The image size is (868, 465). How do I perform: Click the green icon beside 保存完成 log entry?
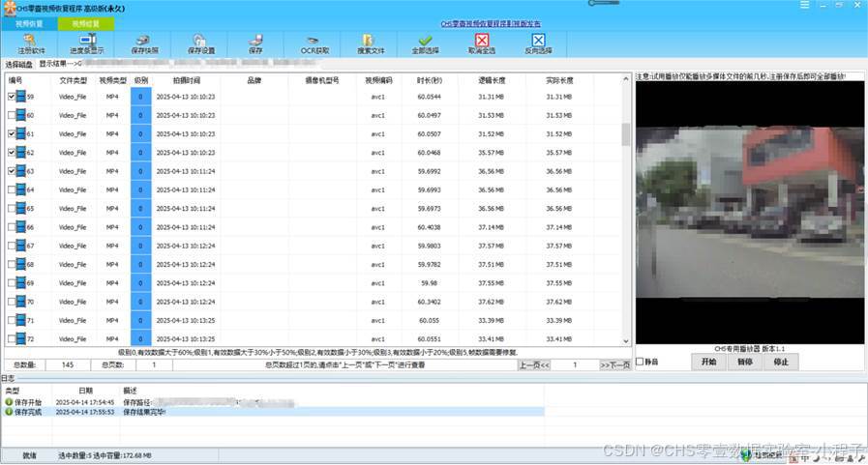click(x=9, y=412)
